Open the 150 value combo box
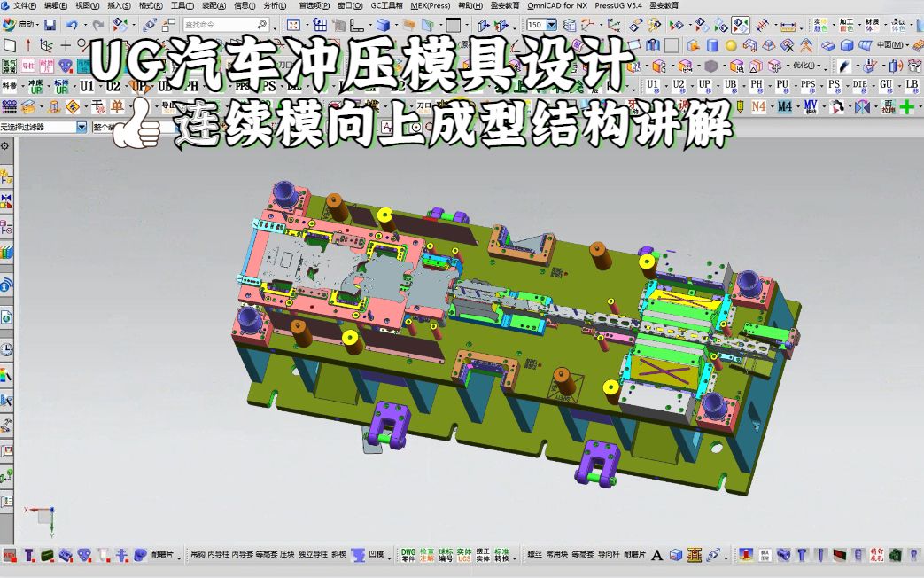This screenshot has width=924, height=578. (541, 25)
